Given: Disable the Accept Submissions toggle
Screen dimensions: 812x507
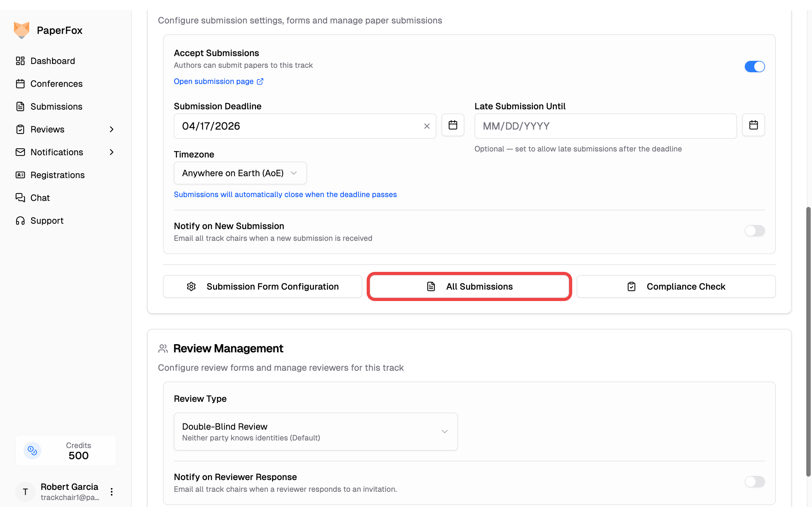Looking at the screenshot, I should pyautogui.click(x=754, y=67).
